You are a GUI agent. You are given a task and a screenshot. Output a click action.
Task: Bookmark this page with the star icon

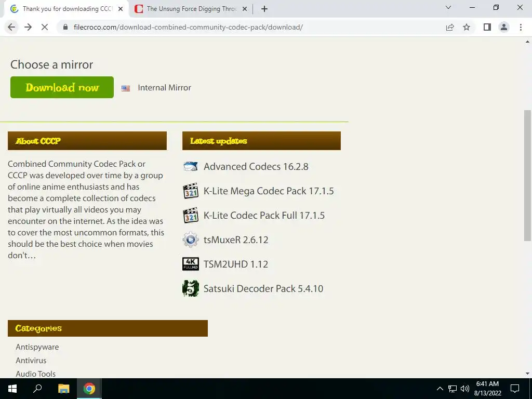tap(467, 27)
